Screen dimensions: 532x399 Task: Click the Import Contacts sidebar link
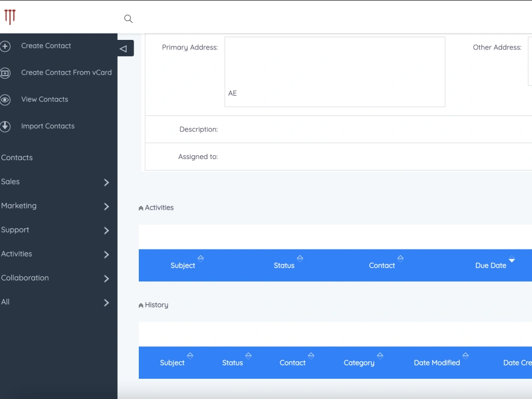(47, 126)
